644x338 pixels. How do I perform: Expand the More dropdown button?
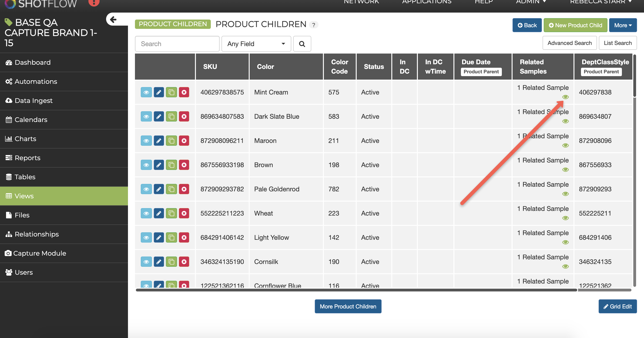pos(623,25)
